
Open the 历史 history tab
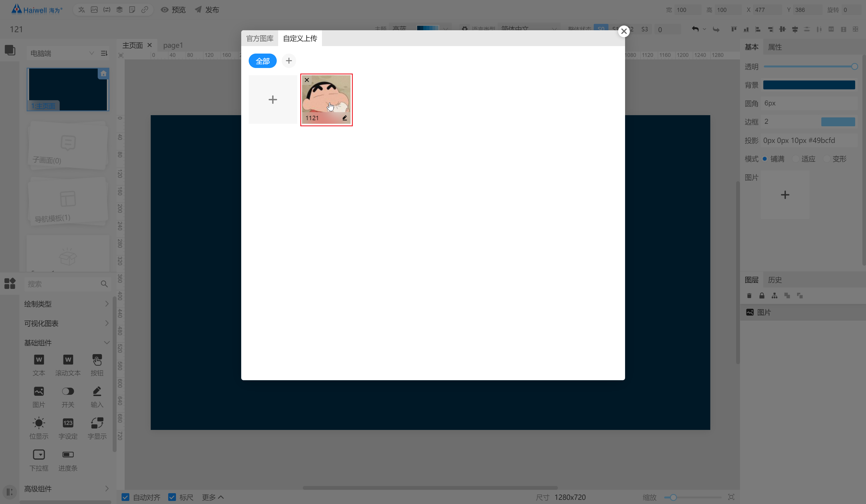(x=775, y=280)
